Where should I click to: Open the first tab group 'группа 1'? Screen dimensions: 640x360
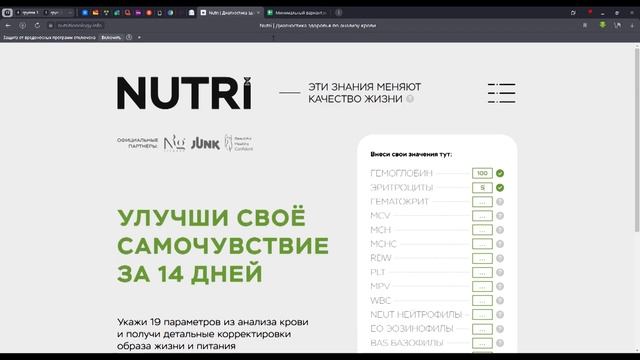click(x=28, y=13)
